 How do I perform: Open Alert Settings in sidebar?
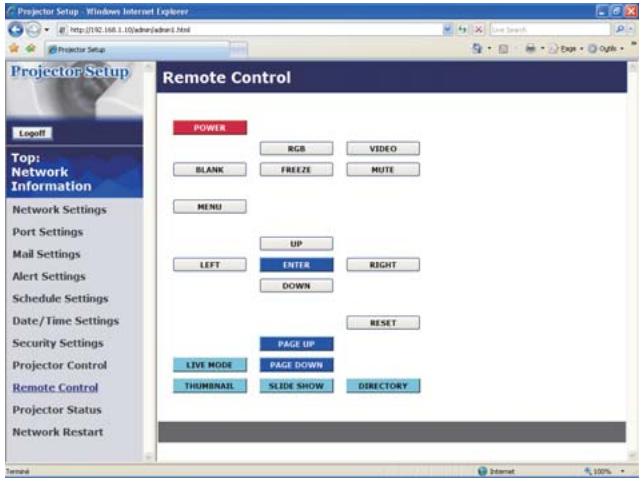click(49, 276)
